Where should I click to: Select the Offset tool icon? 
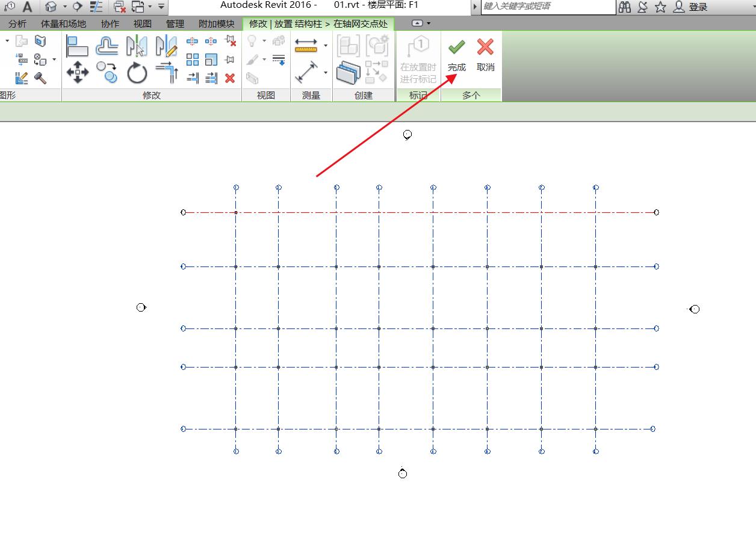tap(107, 46)
